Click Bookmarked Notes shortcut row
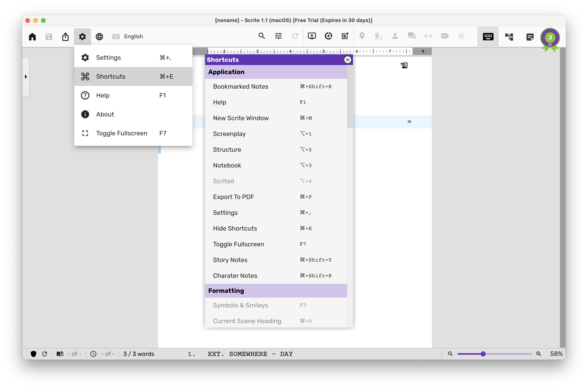Image resolution: width=588 pixels, height=389 pixels. (276, 87)
